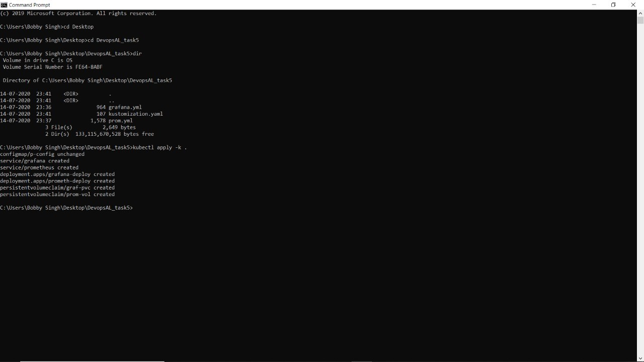Click the deployment.apps/grafana-deploy created line
644x362 pixels.
[x=57, y=174]
